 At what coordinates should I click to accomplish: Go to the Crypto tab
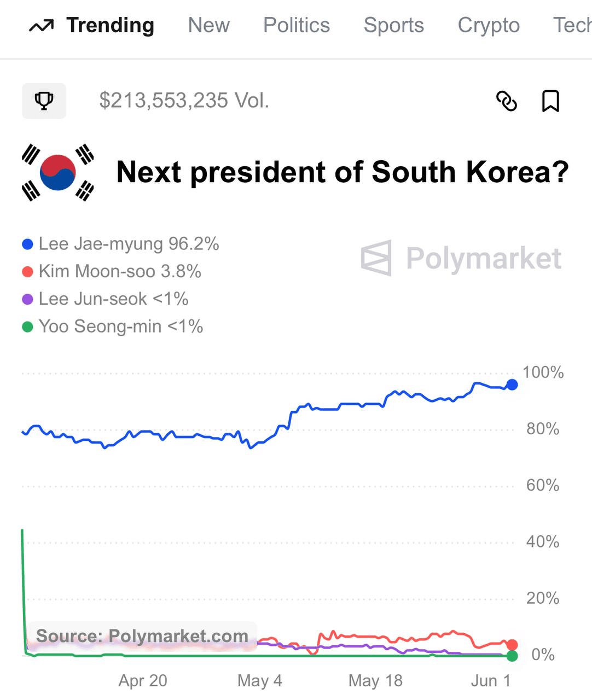pyautogui.click(x=489, y=25)
